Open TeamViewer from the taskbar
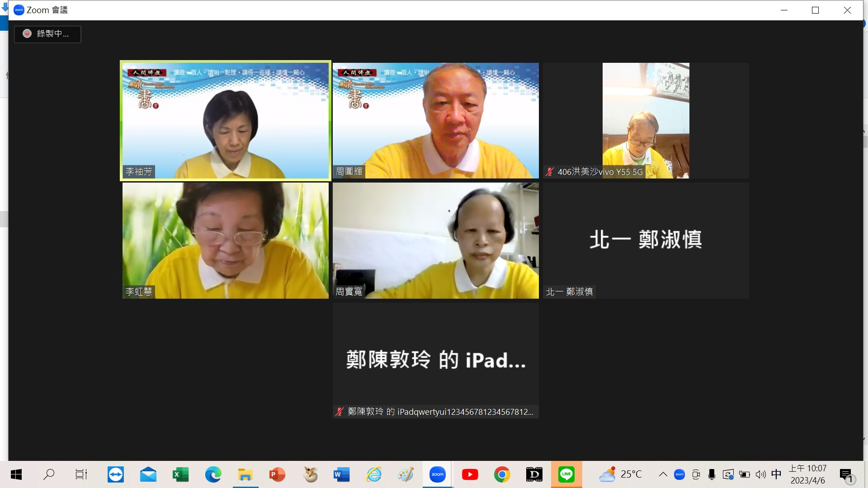The image size is (868, 488). click(116, 474)
